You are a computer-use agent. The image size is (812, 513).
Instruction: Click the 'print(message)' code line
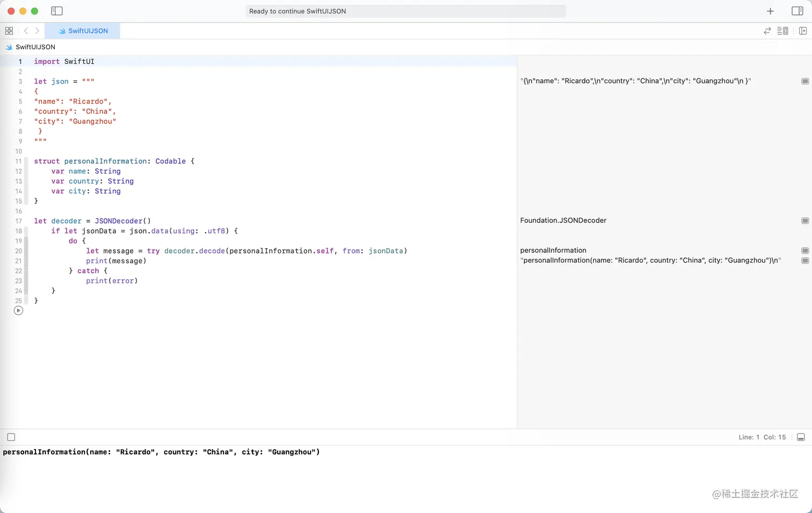pos(116,261)
